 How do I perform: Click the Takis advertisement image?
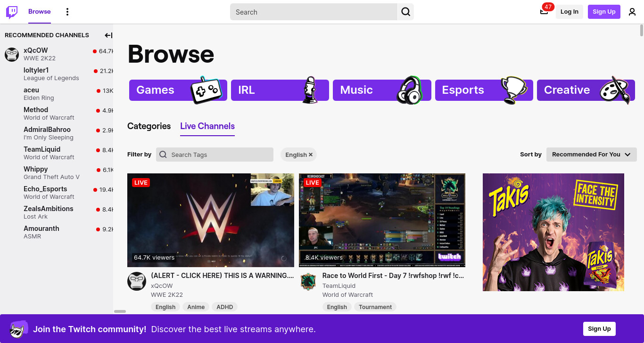tap(553, 232)
